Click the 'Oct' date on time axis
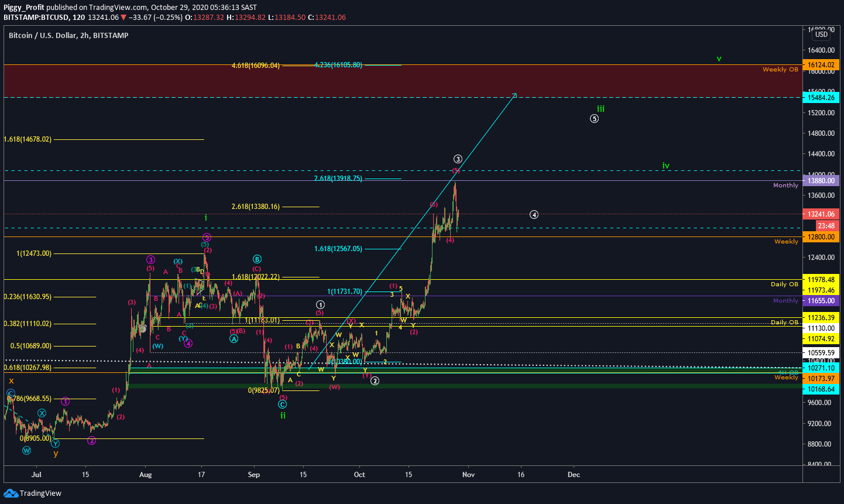The image size is (844, 504). 359,475
